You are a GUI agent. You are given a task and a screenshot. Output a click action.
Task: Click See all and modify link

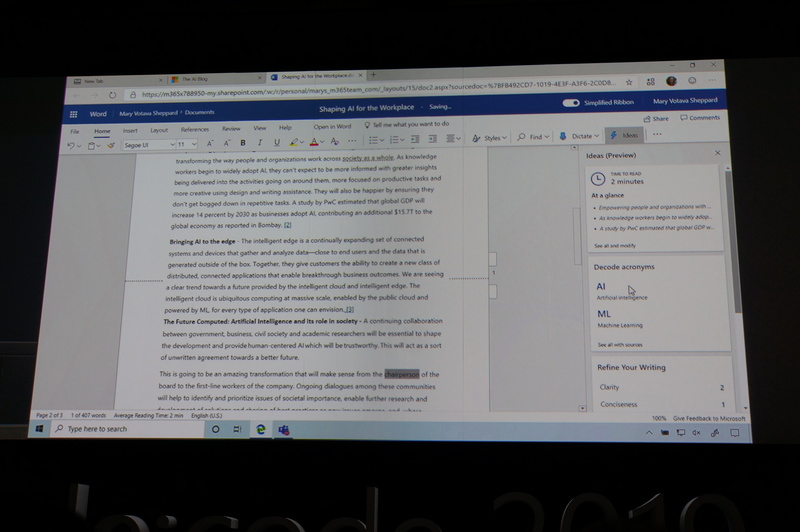coord(615,245)
